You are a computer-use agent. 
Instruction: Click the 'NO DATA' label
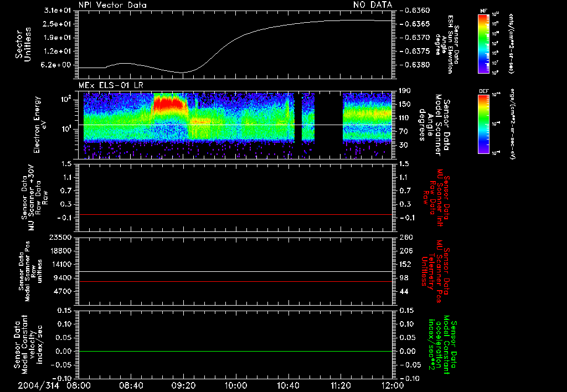pyautogui.click(x=373, y=4)
